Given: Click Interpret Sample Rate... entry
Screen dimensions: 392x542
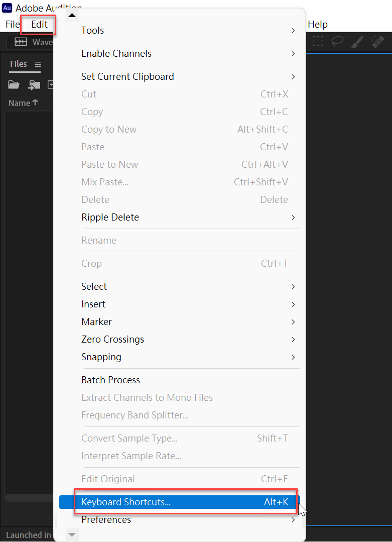Looking at the screenshot, I should (180, 456).
